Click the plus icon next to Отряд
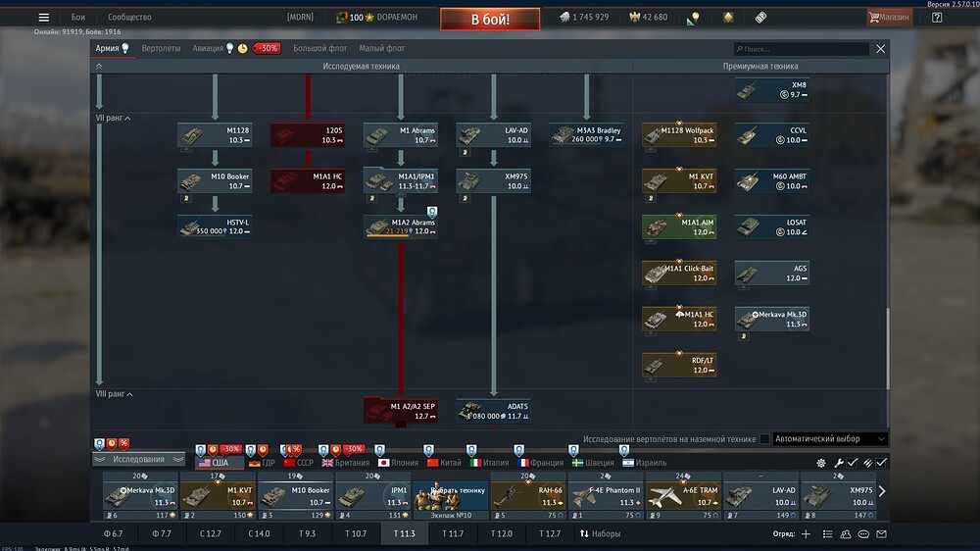The width and height of the screenshot is (980, 551). coord(807,534)
